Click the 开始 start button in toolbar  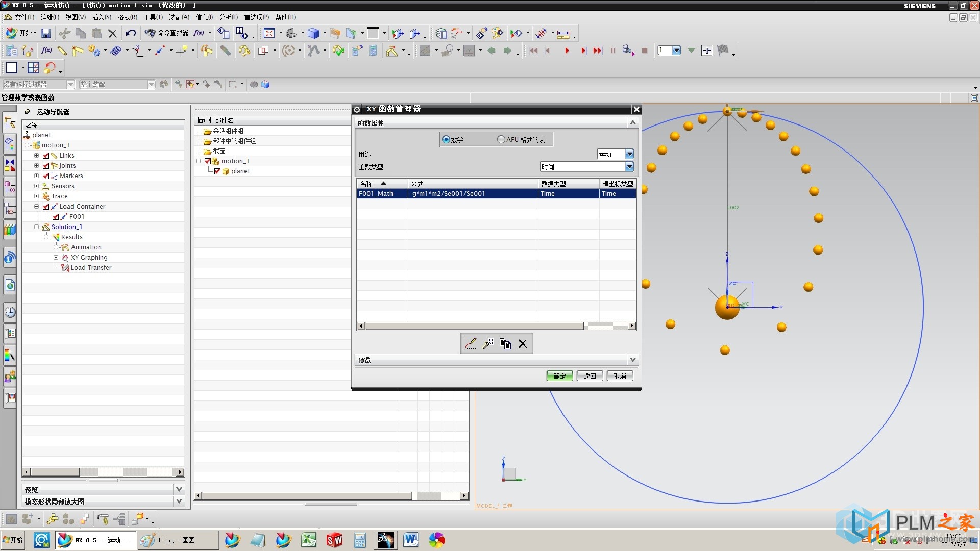[x=20, y=33]
